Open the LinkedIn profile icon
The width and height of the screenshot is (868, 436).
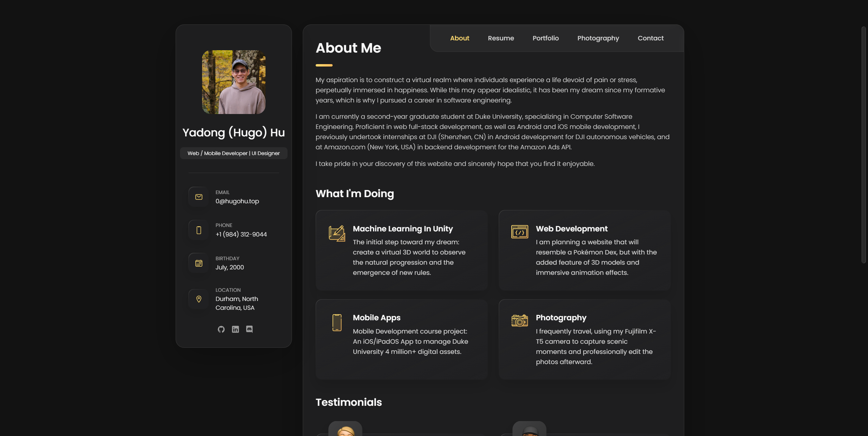coord(235,329)
